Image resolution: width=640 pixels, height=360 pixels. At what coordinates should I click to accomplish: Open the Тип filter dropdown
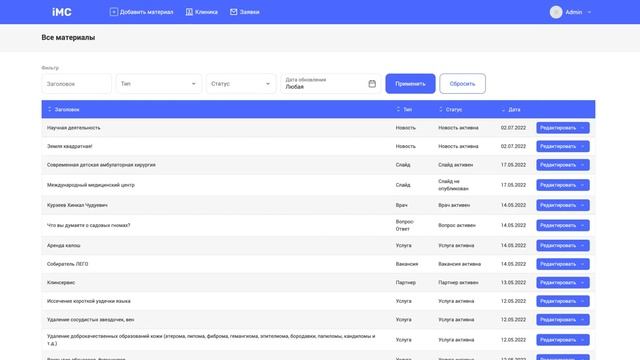[x=158, y=84]
